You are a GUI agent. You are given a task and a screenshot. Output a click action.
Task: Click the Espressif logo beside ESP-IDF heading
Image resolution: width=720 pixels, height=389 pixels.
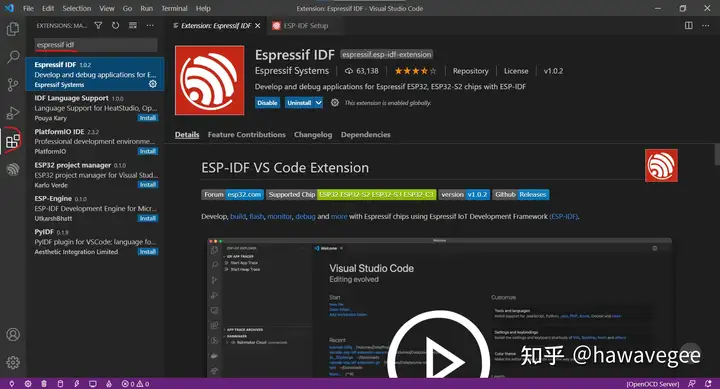tap(661, 165)
